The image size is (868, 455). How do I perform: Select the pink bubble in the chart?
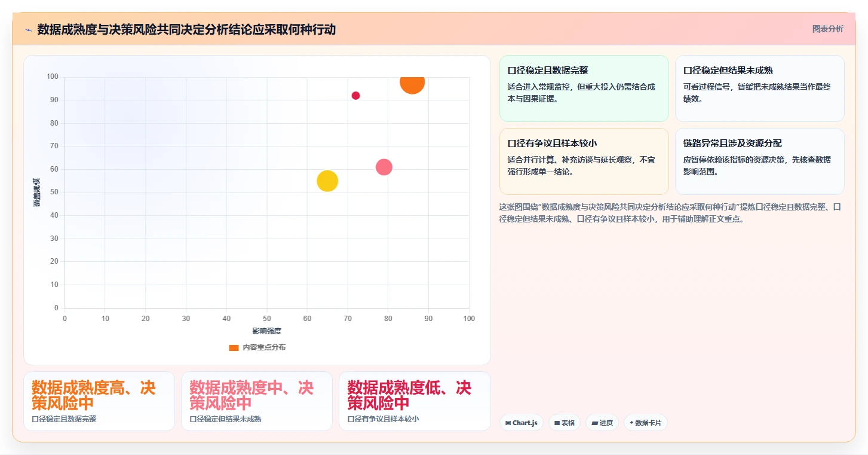click(384, 167)
